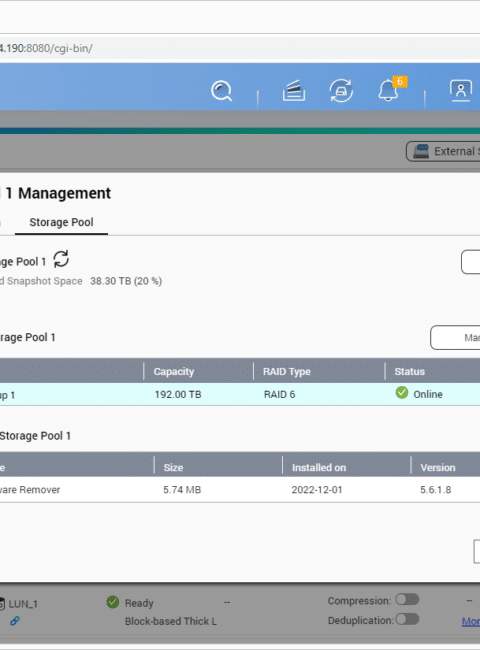Screen dimensions: 480x650
Task: Click the LUN_1 link chain icon
Action: tap(15, 621)
